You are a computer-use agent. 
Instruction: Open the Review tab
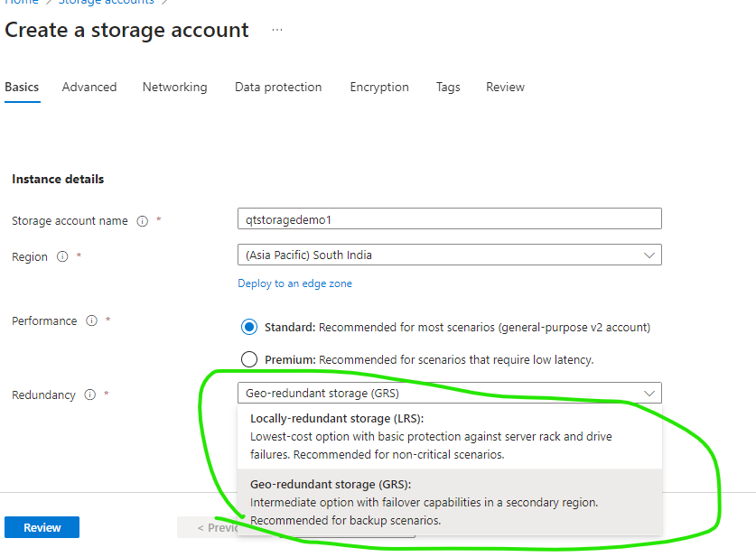click(505, 88)
